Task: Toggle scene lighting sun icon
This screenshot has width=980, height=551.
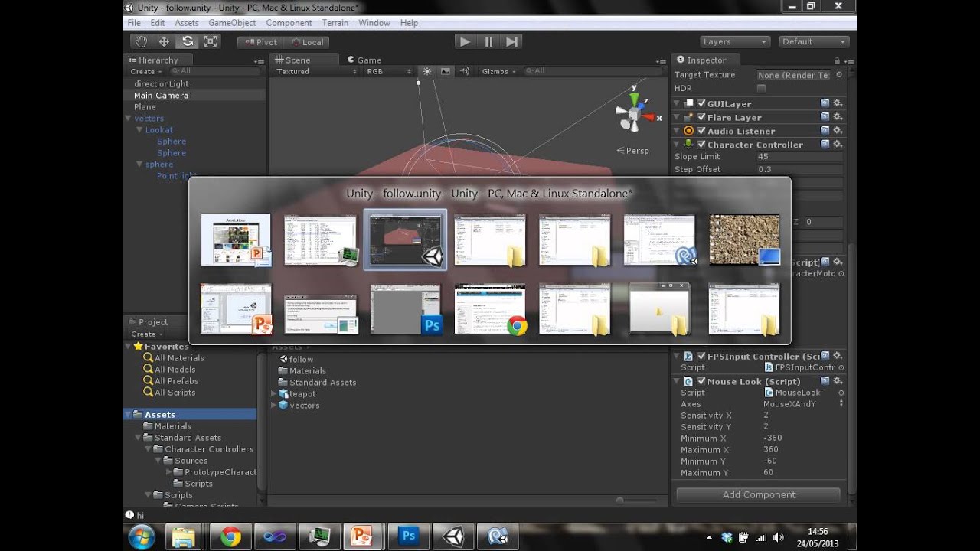Action: pos(427,71)
